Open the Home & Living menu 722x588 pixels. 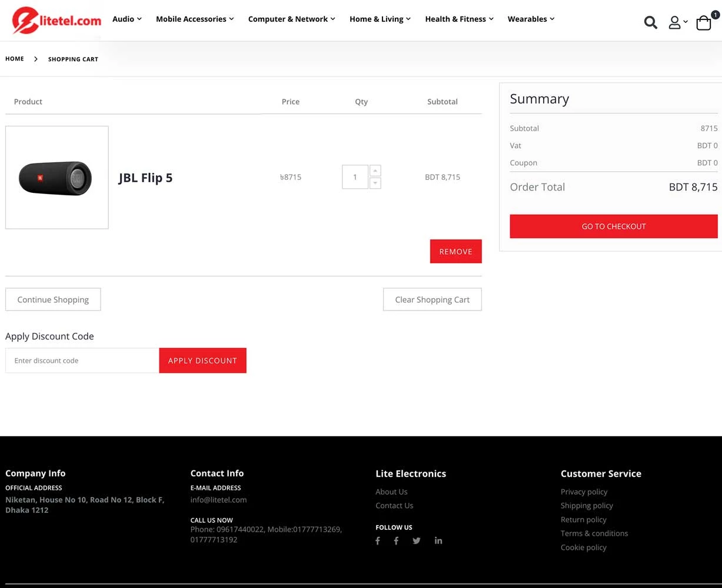pos(380,19)
